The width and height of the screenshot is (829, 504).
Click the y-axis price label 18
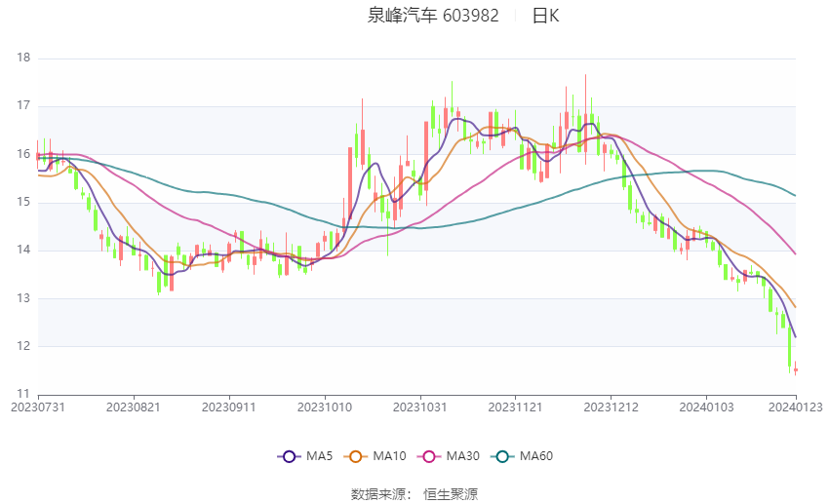tap(23, 58)
